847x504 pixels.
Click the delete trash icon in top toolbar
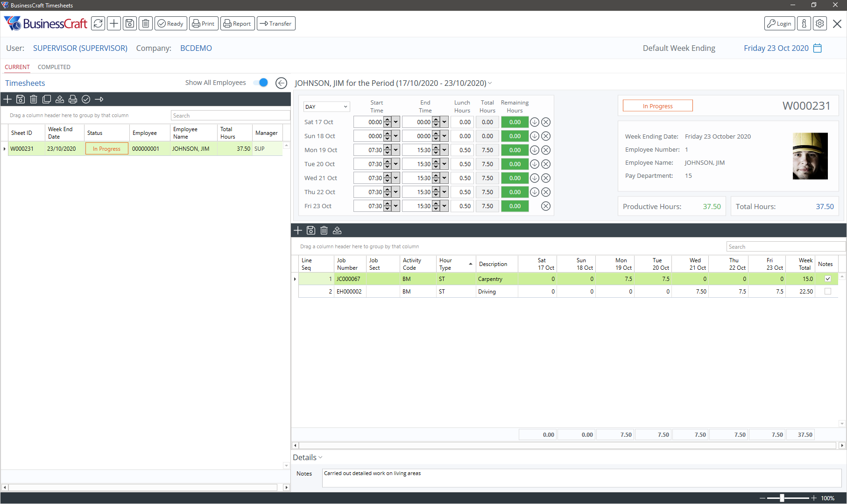click(x=146, y=23)
